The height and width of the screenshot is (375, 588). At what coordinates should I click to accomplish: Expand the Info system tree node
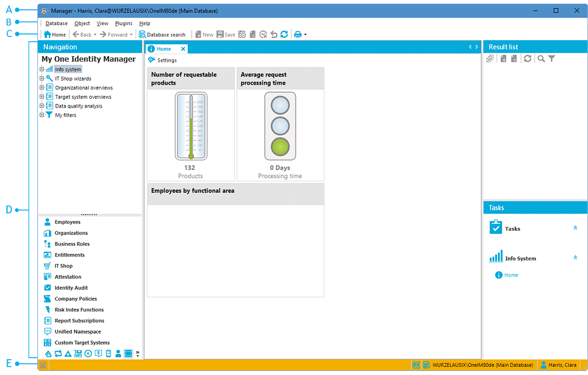(41, 70)
